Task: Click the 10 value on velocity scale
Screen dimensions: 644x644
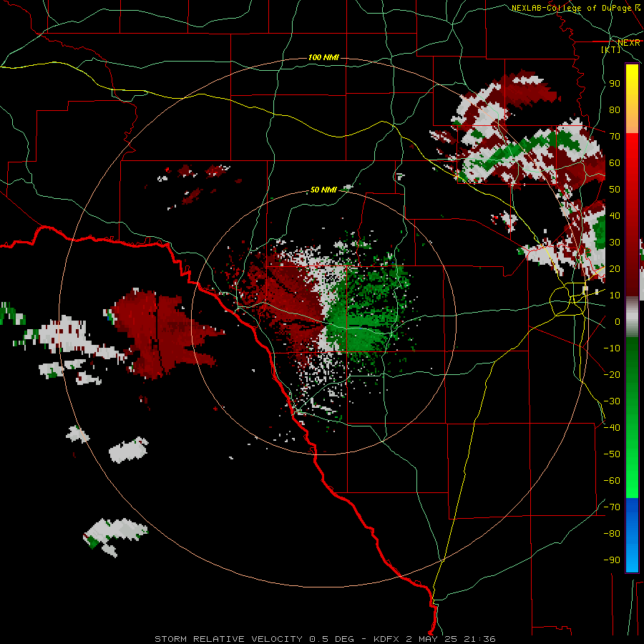Action: [x=615, y=296]
